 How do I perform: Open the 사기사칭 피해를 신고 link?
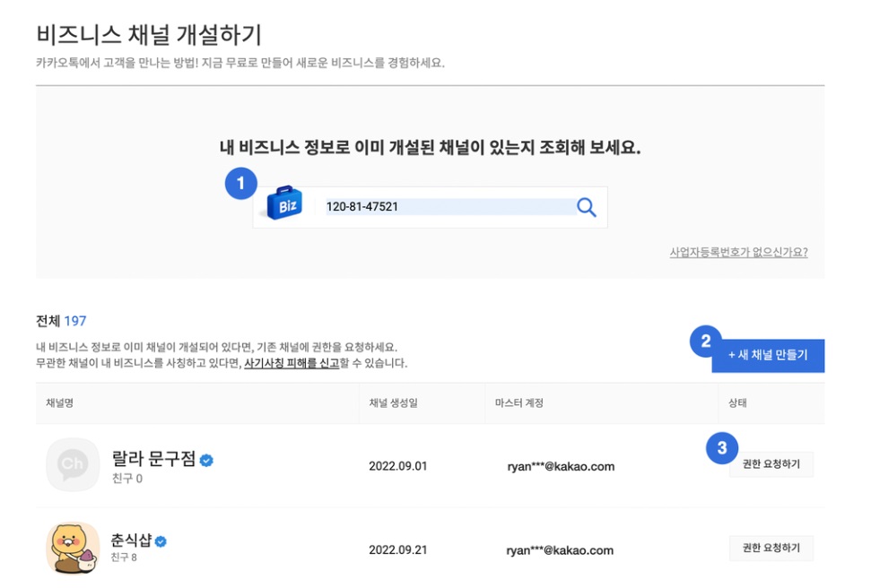[292, 363]
